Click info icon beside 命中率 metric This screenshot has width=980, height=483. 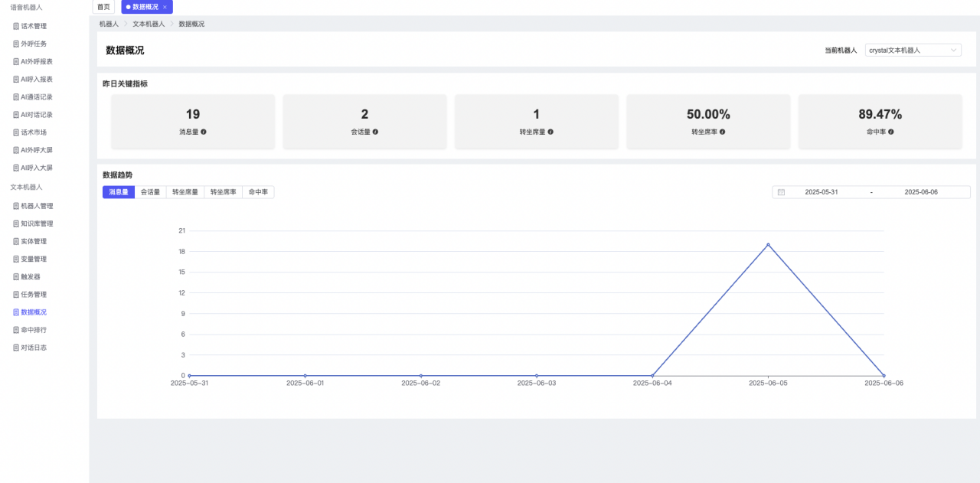[891, 132]
